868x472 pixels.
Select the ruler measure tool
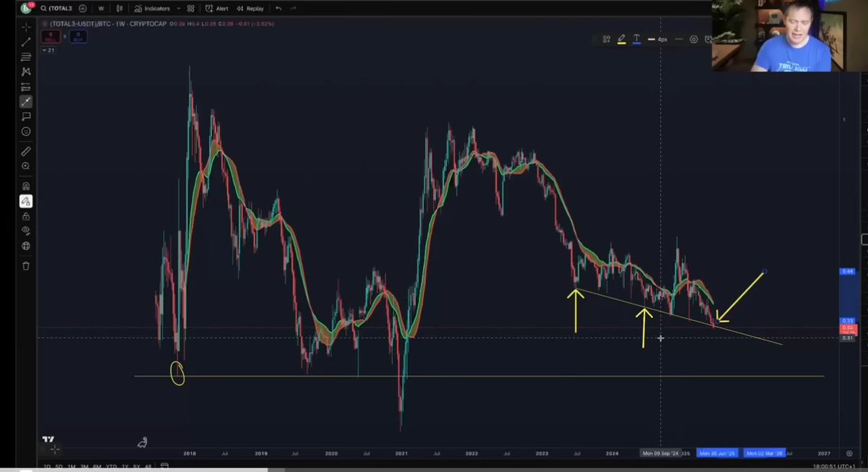coord(26,151)
